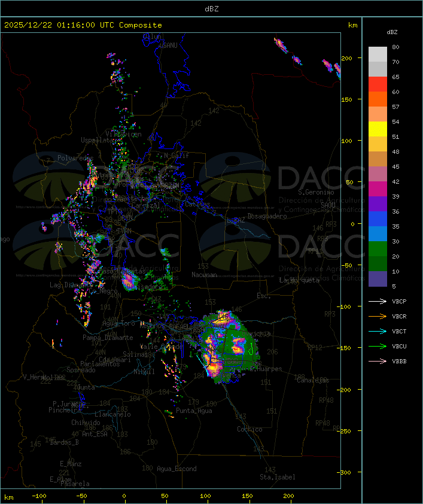Screen dimensions: 423x504
Task: Select the gold swatch above 48
Action: [x=378, y=144]
